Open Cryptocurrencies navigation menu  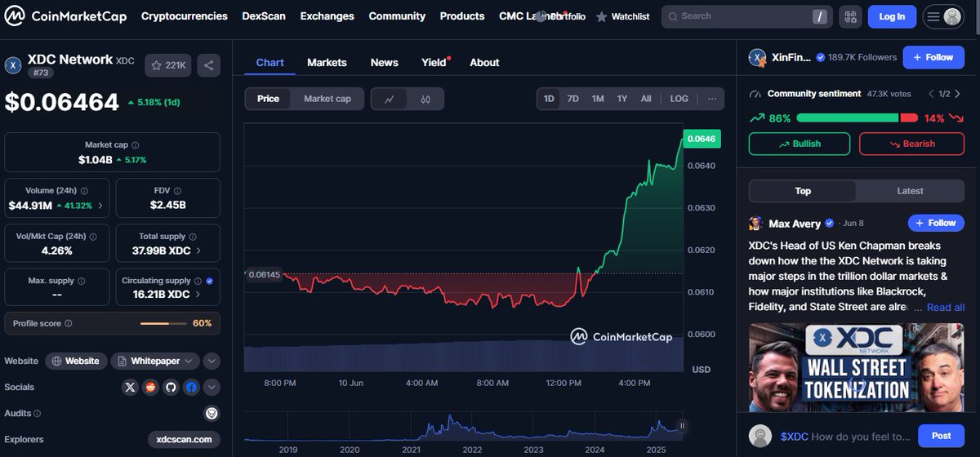click(x=184, y=16)
